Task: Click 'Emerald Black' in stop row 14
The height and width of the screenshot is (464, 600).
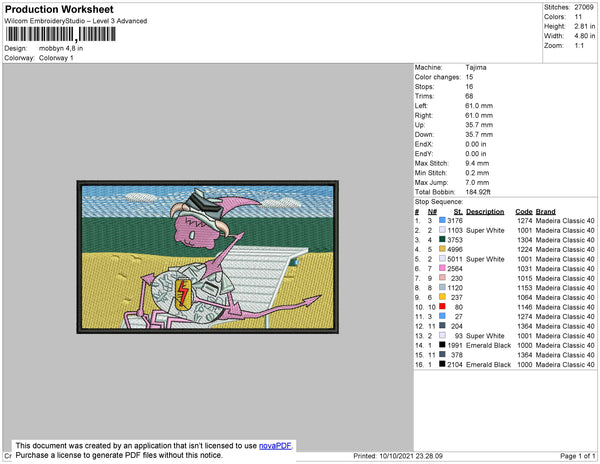Action: [x=488, y=345]
